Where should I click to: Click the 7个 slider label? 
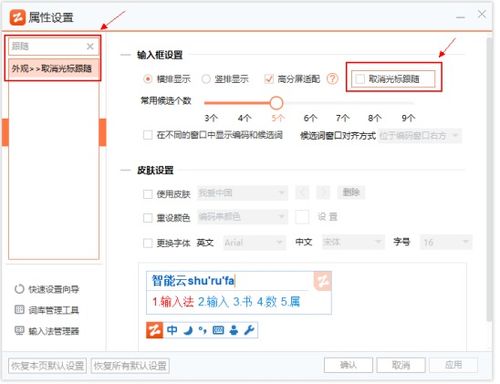tap(343, 118)
